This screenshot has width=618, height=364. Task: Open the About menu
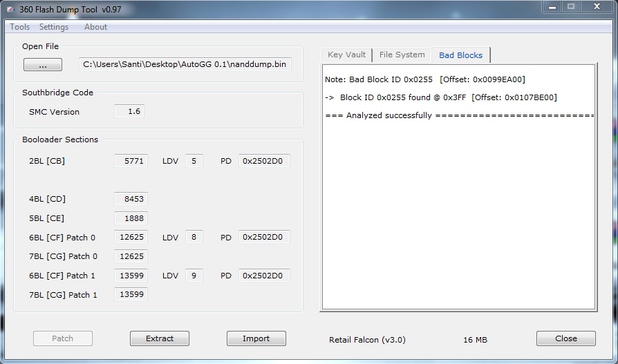pos(95,27)
